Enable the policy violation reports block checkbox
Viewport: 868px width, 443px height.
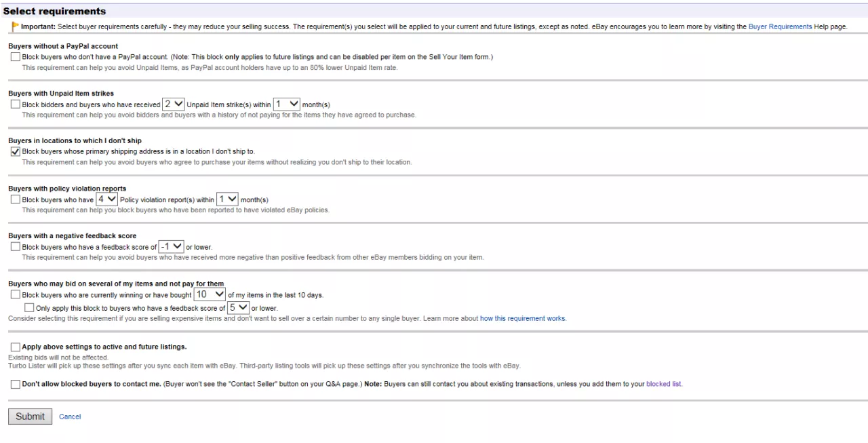tap(16, 199)
